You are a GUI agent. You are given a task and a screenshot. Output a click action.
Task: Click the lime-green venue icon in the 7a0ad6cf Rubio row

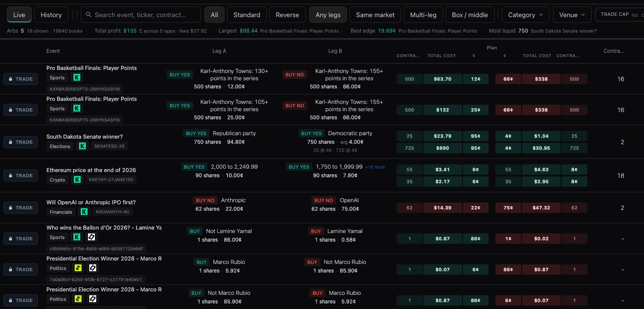tap(78, 268)
